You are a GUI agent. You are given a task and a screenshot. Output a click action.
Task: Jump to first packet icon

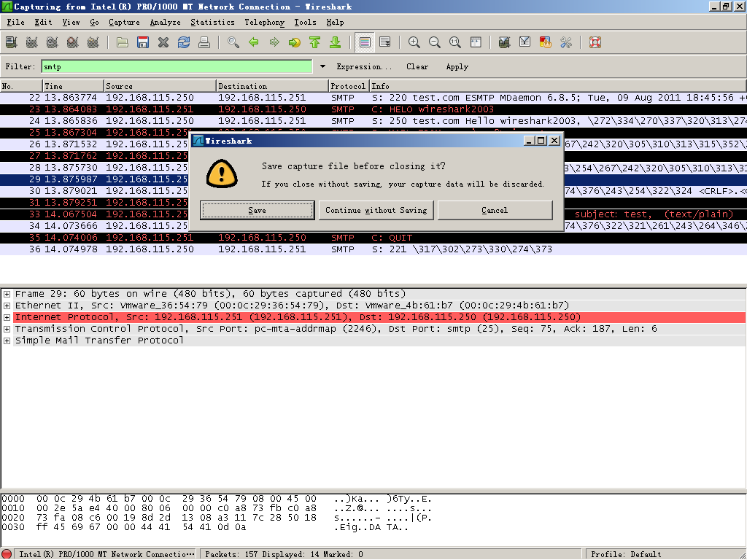click(315, 42)
